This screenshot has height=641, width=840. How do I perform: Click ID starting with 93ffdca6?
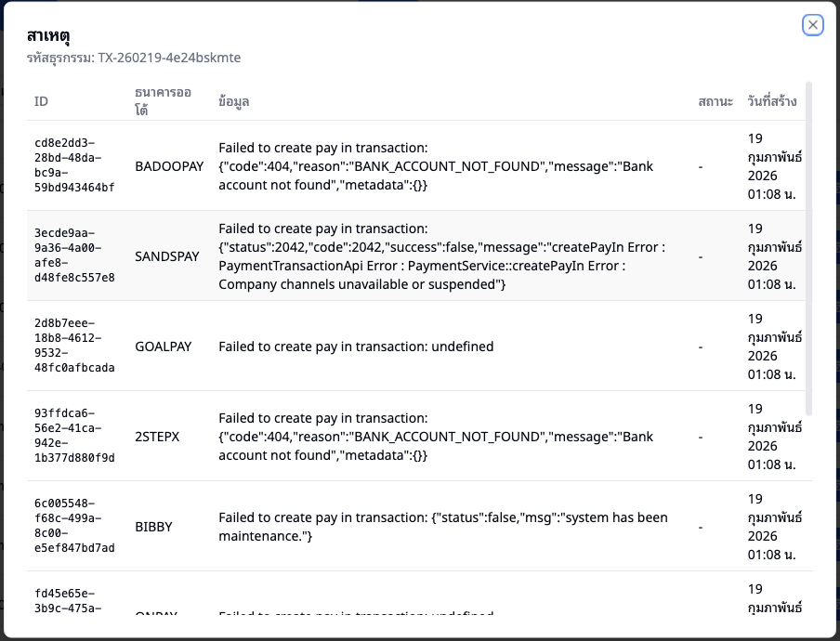(x=74, y=436)
